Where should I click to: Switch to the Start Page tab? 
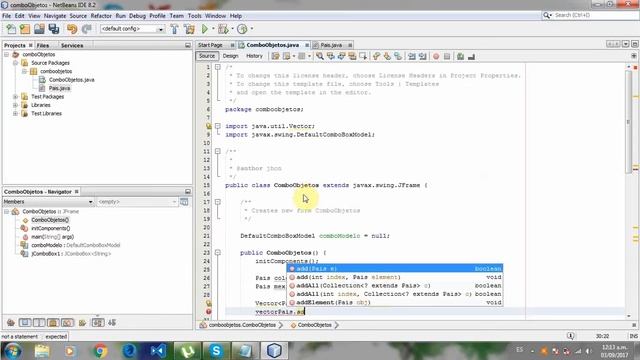(x=211, y=45)
